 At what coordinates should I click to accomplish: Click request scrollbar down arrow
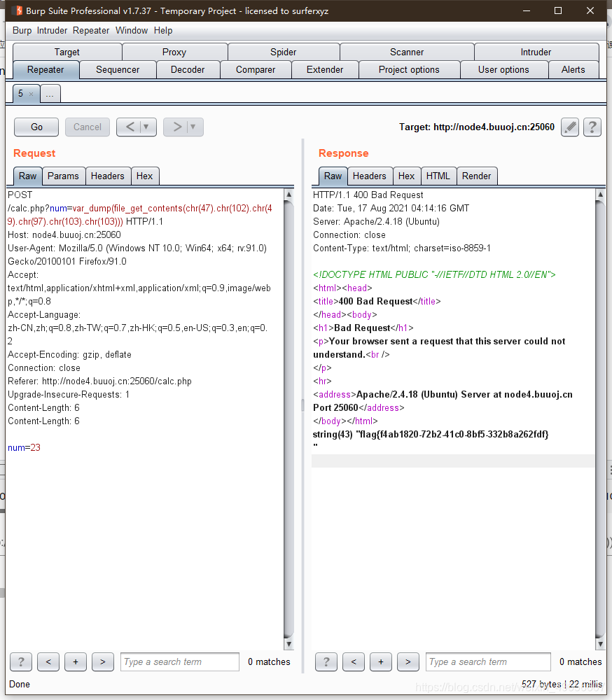point(289,644)
